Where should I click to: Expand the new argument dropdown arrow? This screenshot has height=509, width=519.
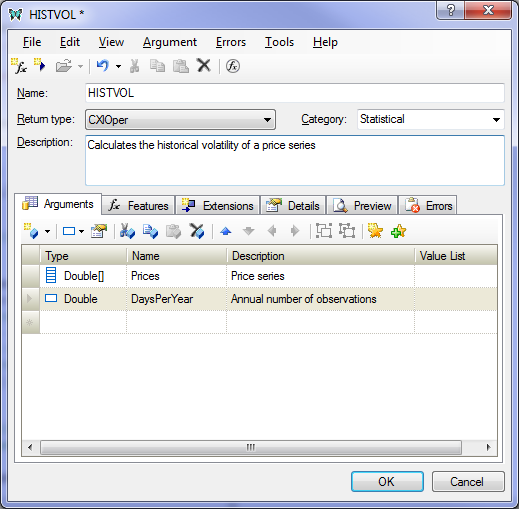point(48,231)
